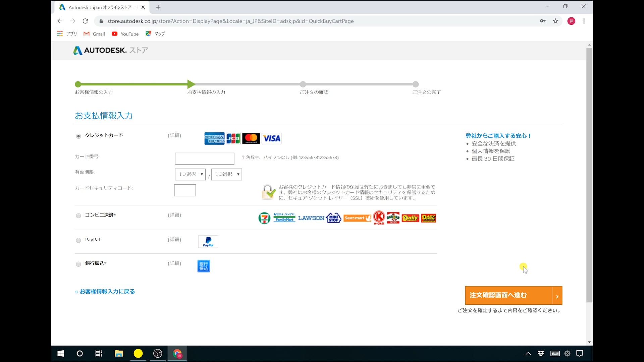Click the 7-Eleven logo icon
Image resolution: width=644 pixels, height=362 pixels.
click(x=264, y=218)
